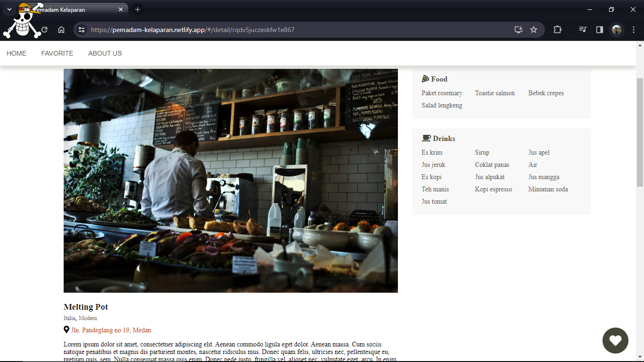
Task: Click the Jln. Pandeglang address link
Action: tap(111, 330)
